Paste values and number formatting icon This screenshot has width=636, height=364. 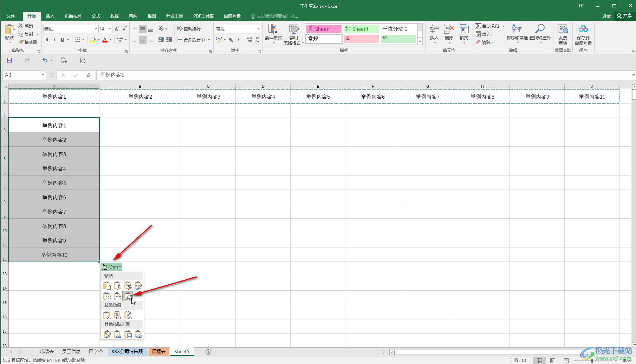click(x=118, y=315)
